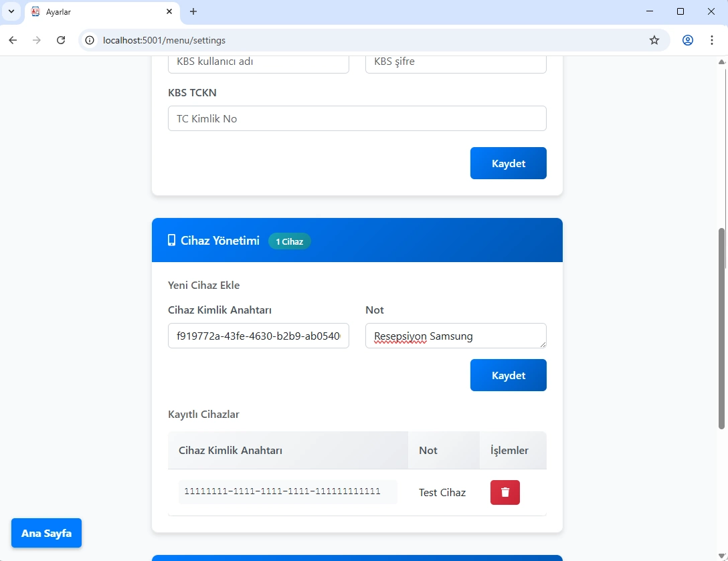
Task: Reload the settings page
Action: (x=61, y=40)
